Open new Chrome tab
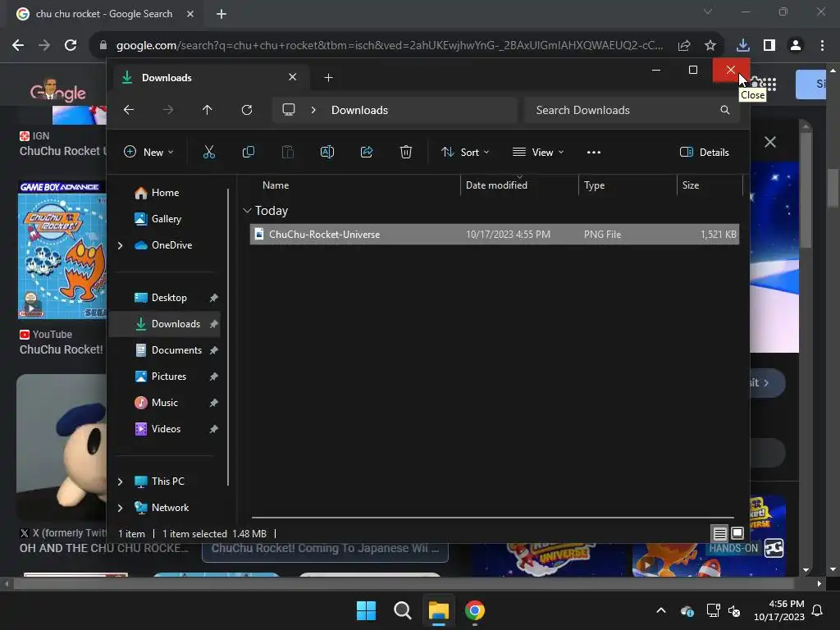840x630 pixels. [221, 14]
